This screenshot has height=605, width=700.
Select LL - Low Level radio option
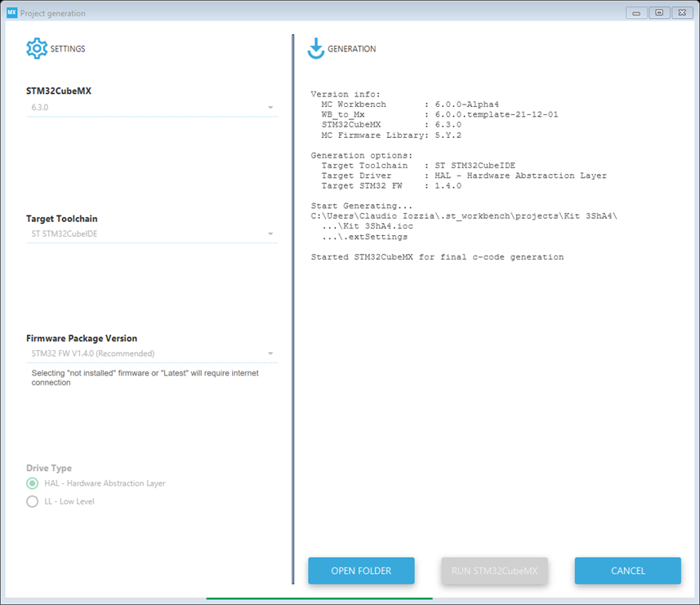pos(32,501)
